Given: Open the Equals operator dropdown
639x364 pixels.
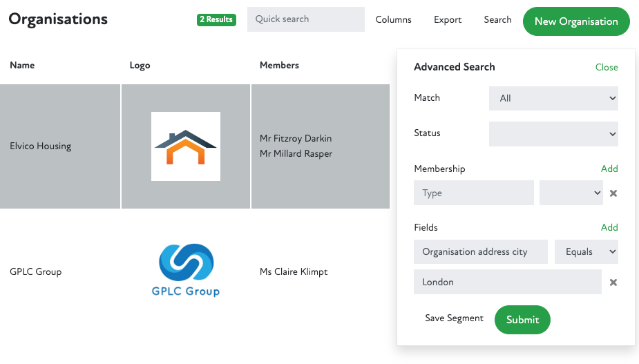Looking at the screenshot, I should click(x=586, y=252).
